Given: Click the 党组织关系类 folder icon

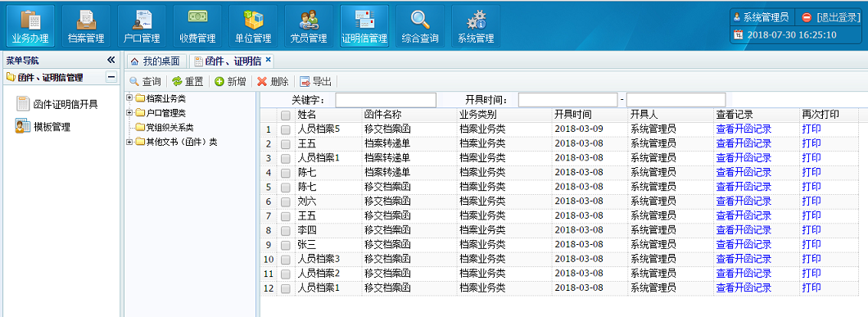Looking at the screenshot, I should coord(140,128).
